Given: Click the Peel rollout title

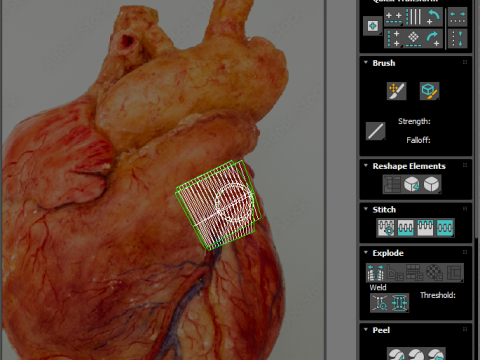Looking at the screenshot, I should [x=381, y=330].
